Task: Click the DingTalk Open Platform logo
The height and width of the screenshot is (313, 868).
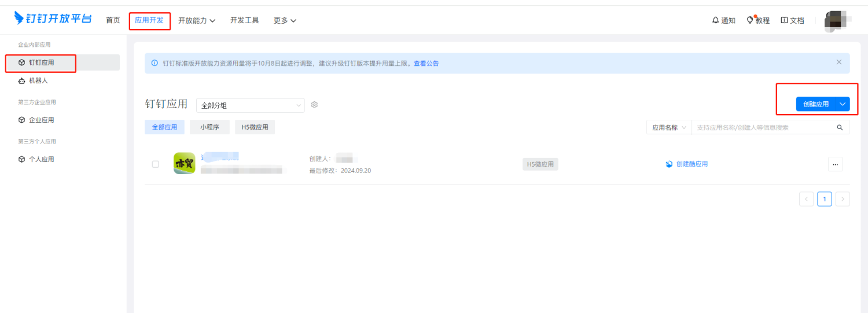Action: coord(53,19)
